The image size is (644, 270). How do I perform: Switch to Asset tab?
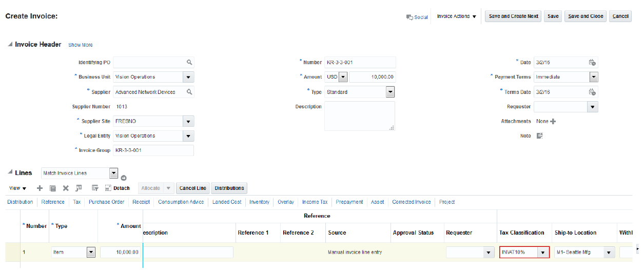377,202
